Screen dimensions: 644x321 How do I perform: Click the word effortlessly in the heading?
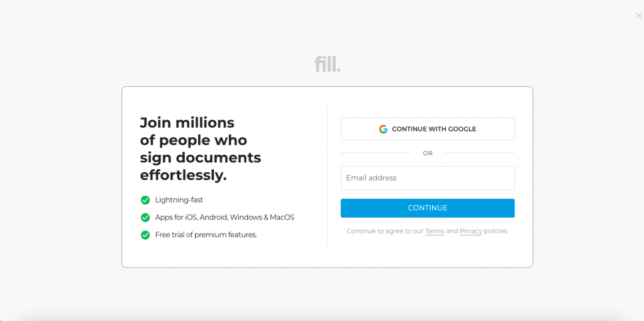[183, 175]
